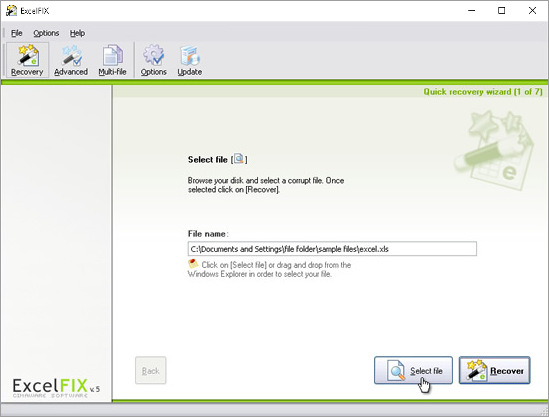549x417 pixels.
Task: Open the Multi-file recovery toolbar icon
Action: 112,60
